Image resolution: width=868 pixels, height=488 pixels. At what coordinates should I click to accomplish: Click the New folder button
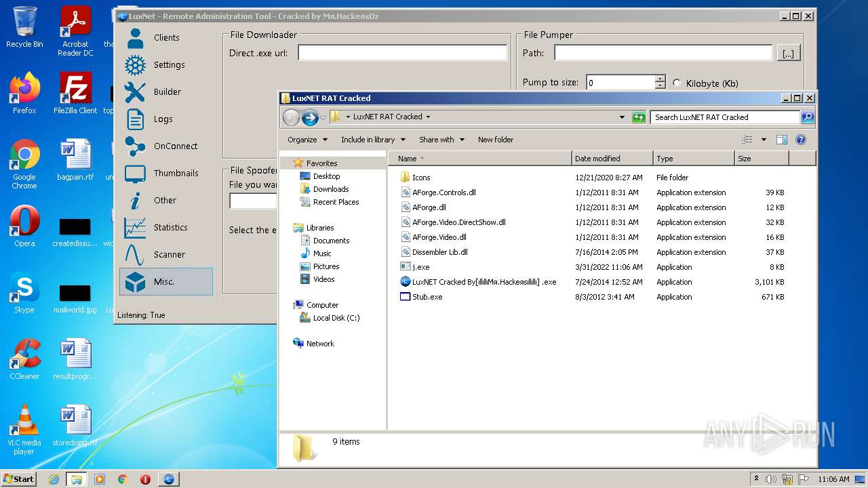(496, 140)
